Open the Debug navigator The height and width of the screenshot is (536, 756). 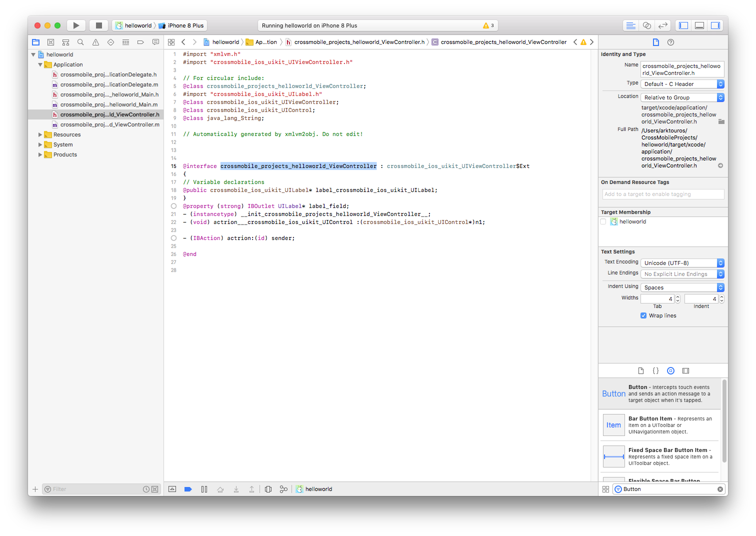[125, 42]
